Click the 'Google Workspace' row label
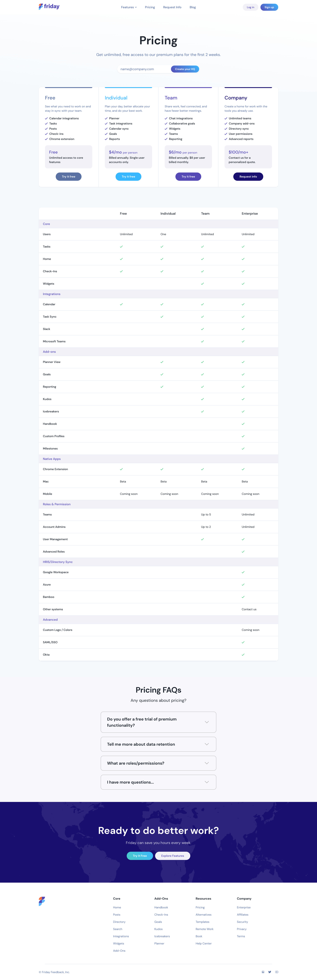 coord(56,572)
